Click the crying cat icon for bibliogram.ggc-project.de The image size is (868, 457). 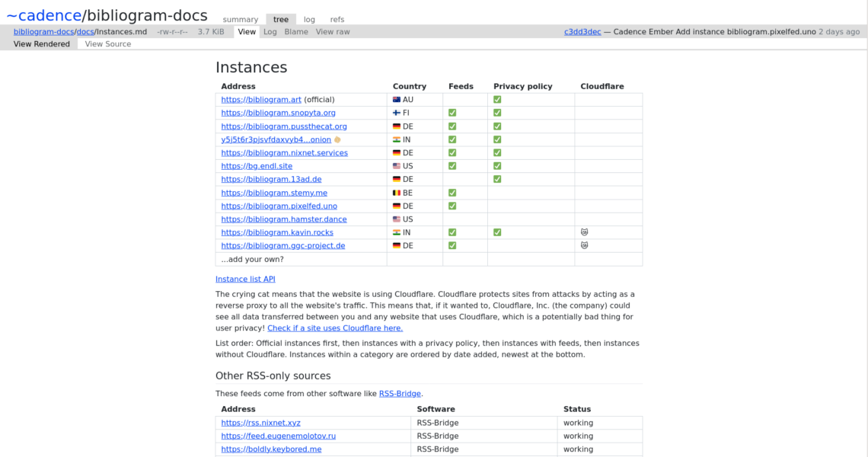584,245
